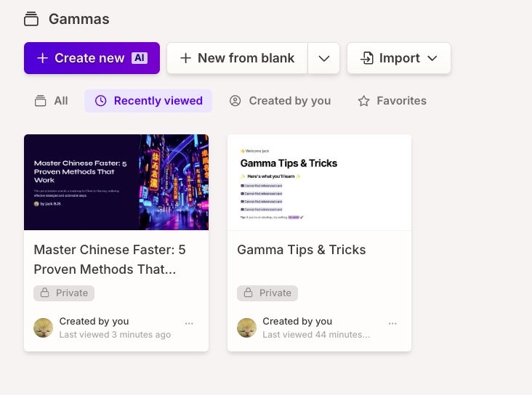Click the Master Chinese Faster card title

tap(110, 259)
